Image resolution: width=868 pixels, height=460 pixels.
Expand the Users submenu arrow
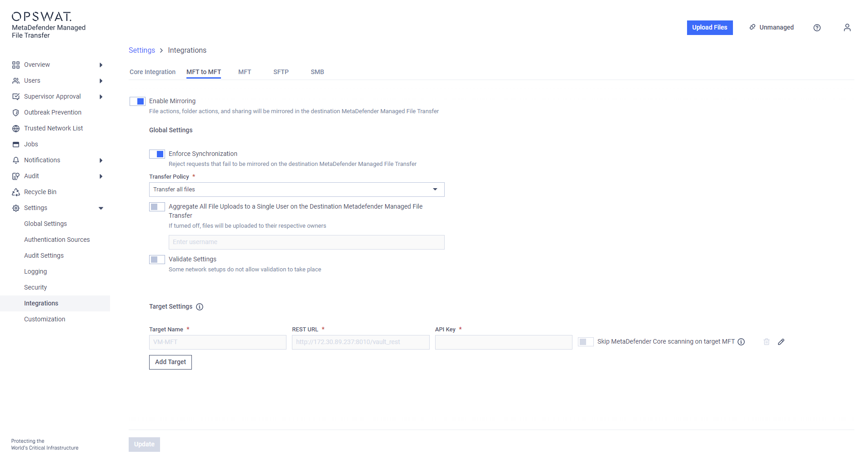[x=101, y=81]
